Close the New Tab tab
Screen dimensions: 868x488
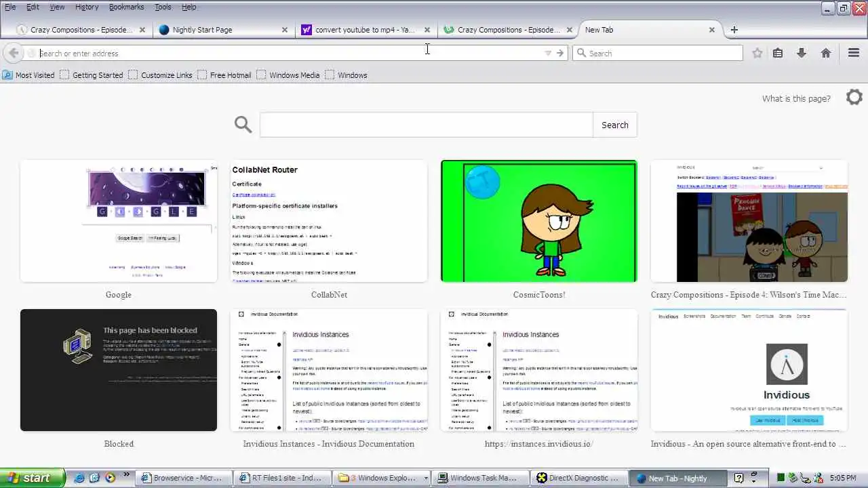click(712, 30)
